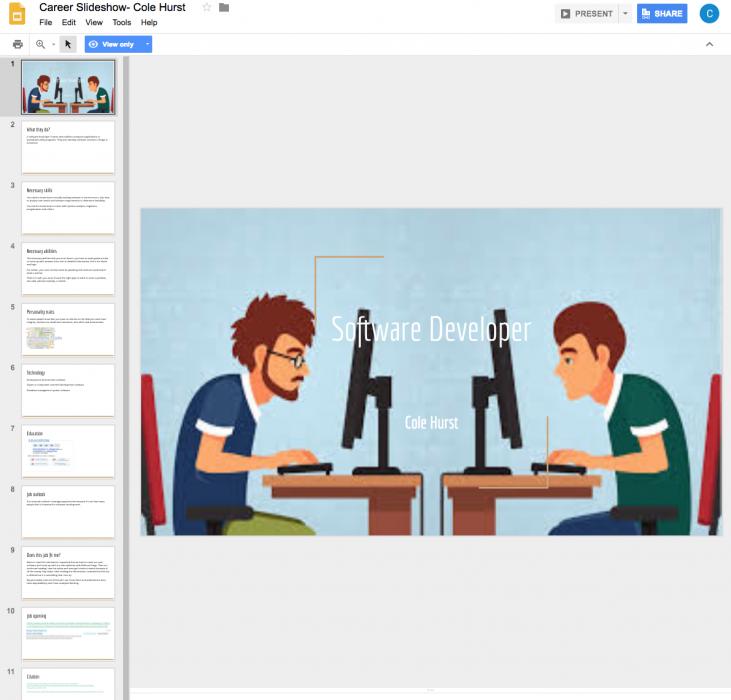Open the Present options dropdown arrow
The height and width of the screenshot is (700, 731).
(x=625, y=14)
